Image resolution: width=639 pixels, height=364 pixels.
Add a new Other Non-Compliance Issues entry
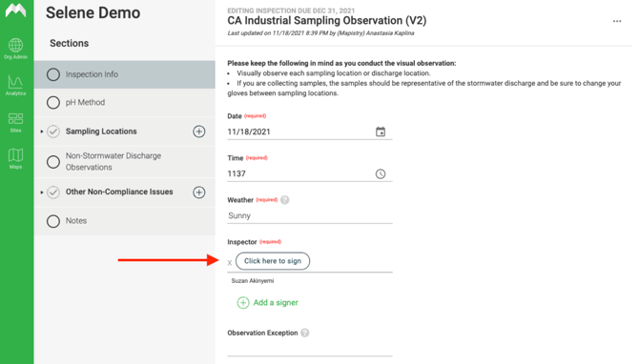click(x=199, y=192)
